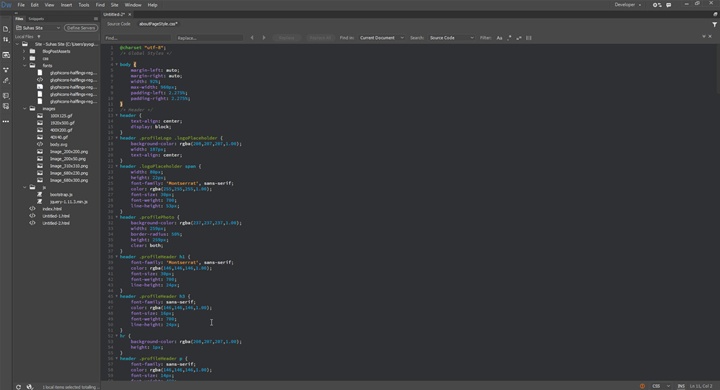Toggle INS insert mode in the status bar
Screen dimensions: 720x390
[681, 386]
